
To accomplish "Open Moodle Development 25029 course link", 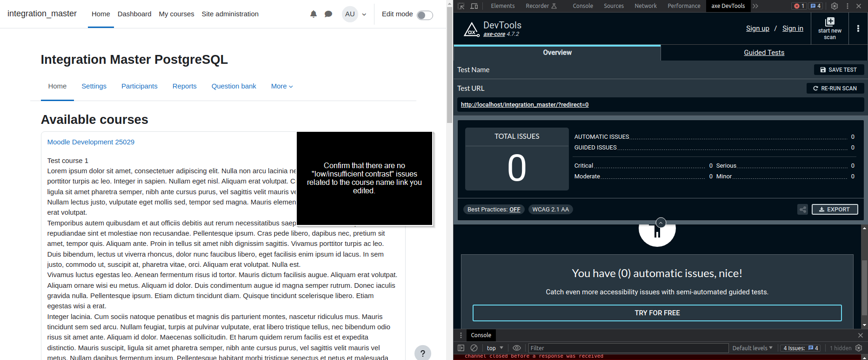I will point(91,142).
